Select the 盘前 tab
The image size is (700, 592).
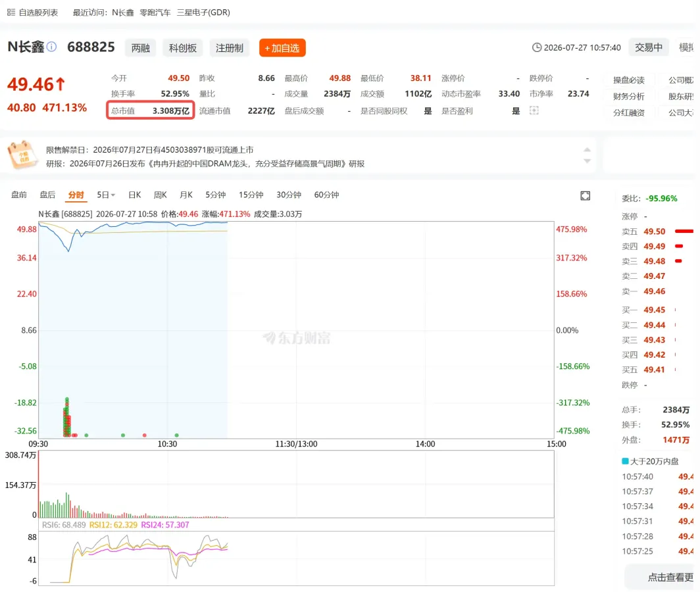(18, 195)
